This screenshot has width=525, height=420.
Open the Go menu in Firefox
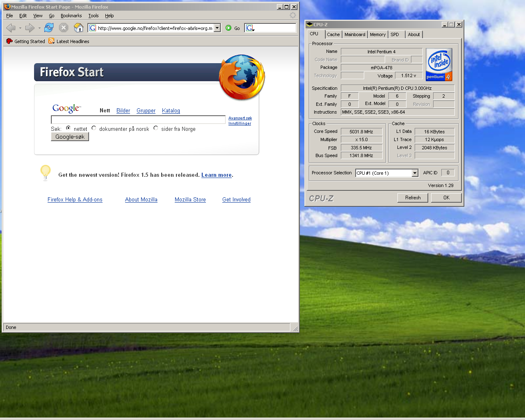pos(52,16)
